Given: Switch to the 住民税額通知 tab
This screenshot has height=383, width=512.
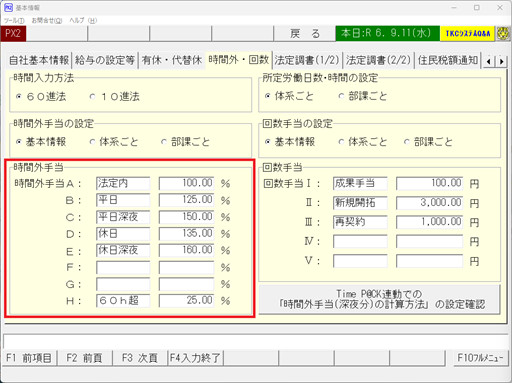Looking at the screenshot, I should (x=448, y=60).
